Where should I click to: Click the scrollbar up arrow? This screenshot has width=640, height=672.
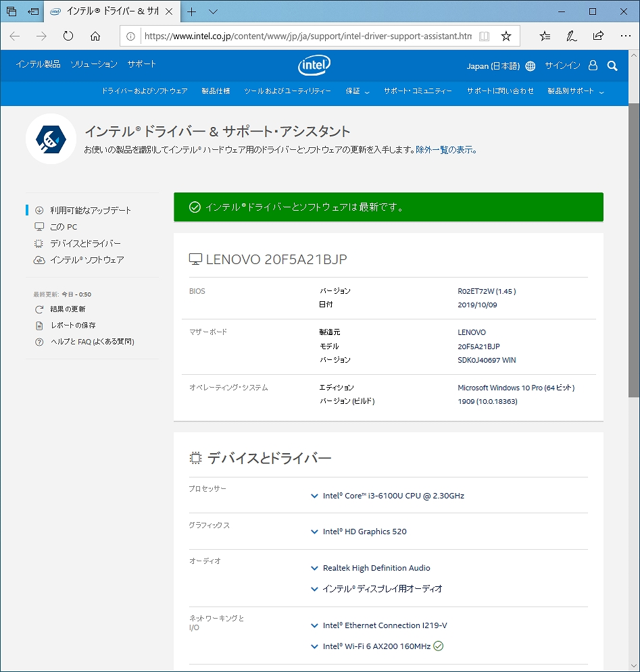pos(634,55)
